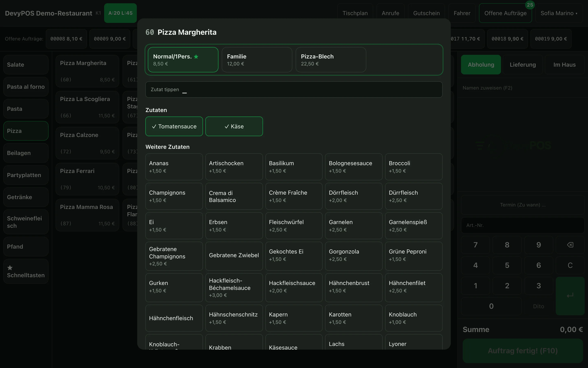Select the Pizza category
588x368 pixels.
tap(26, 131)
